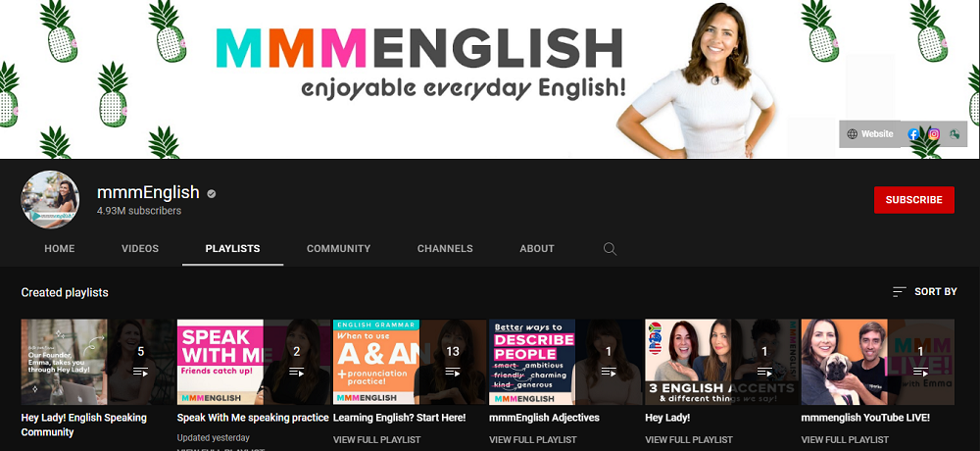Open the Facebook link icon on banner

913,134
